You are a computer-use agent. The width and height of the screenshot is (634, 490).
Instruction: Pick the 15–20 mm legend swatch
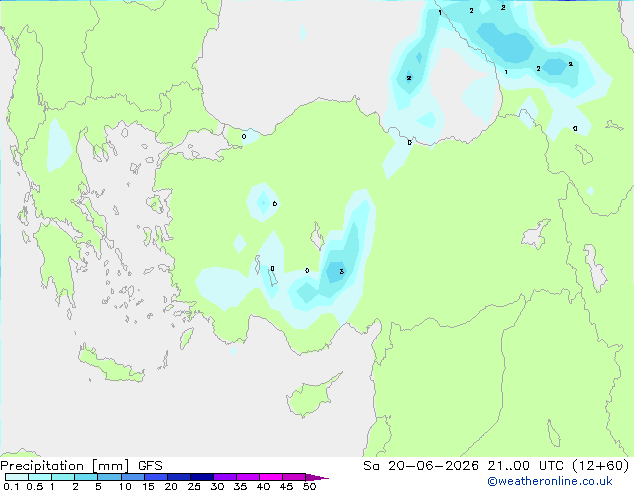point(156,477)
